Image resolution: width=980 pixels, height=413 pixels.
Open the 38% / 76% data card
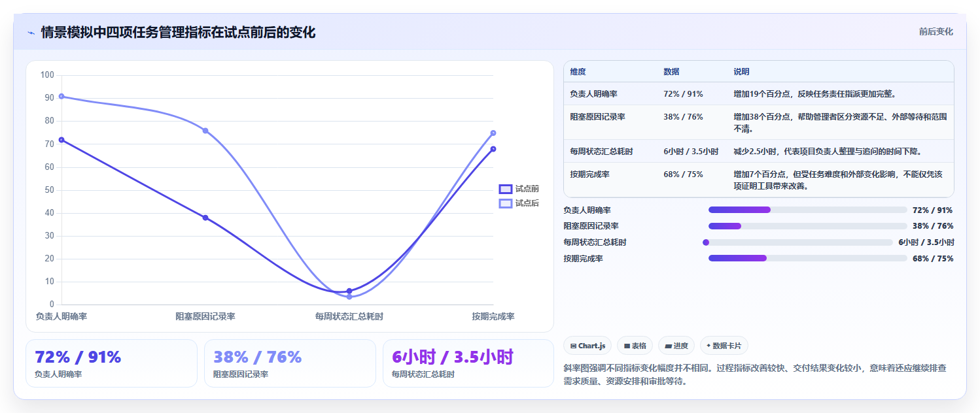[290, 363]
